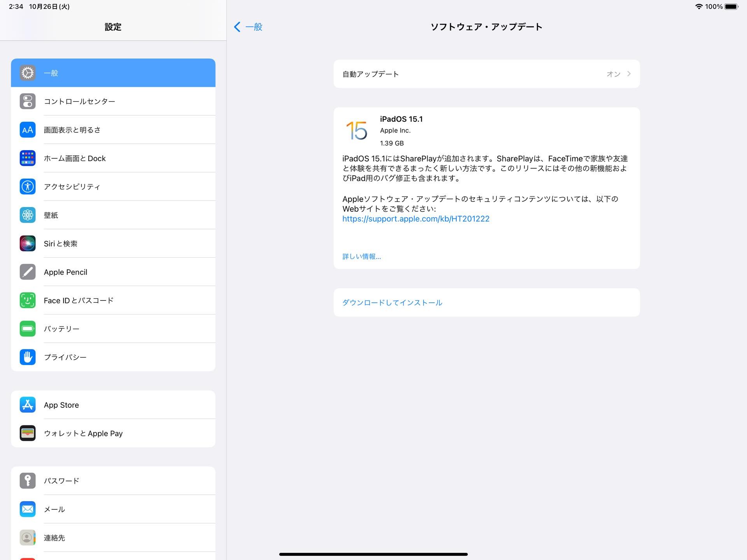Tap Apple Inc. developer text

[395, 130]
